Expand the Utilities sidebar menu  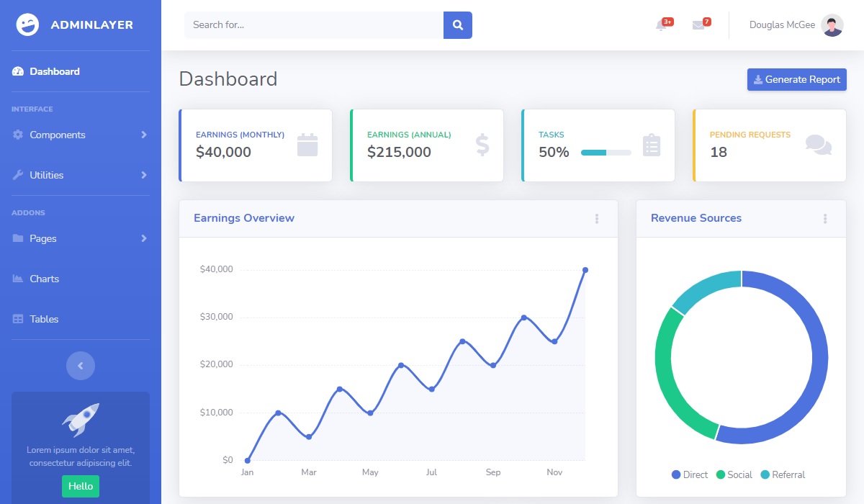tap(80, 175)
